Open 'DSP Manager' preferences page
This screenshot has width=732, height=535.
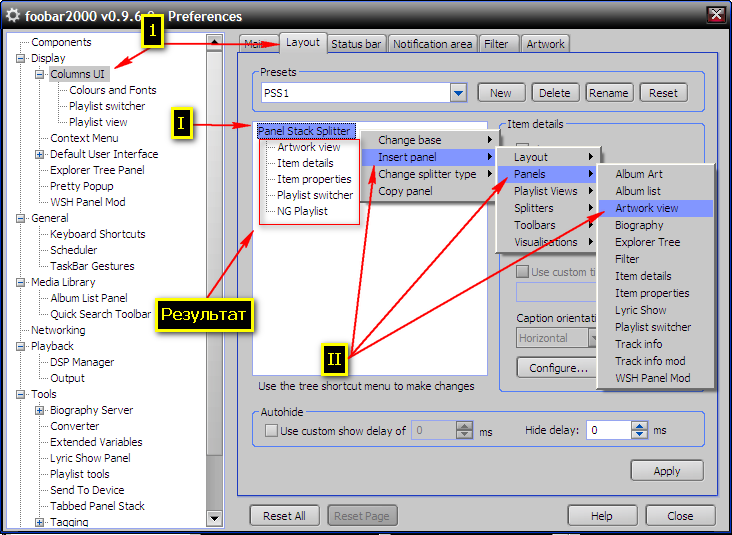(x=82, y=362)
